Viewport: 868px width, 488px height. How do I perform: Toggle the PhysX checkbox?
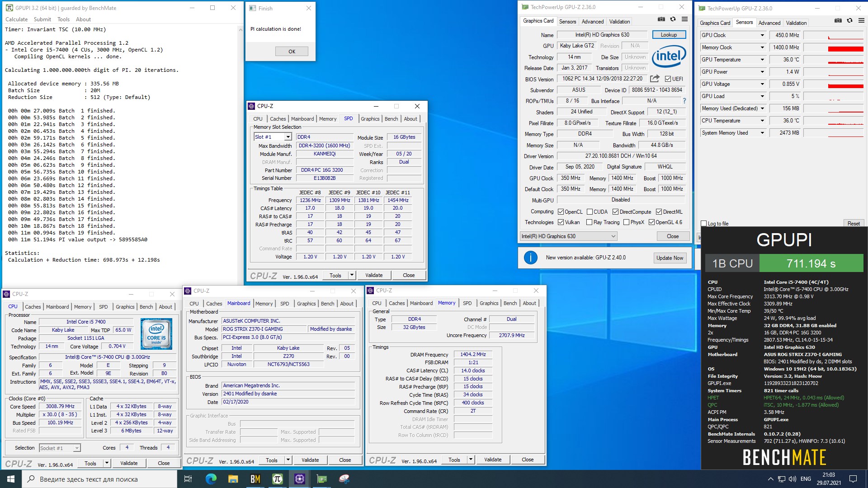[626, 222]
